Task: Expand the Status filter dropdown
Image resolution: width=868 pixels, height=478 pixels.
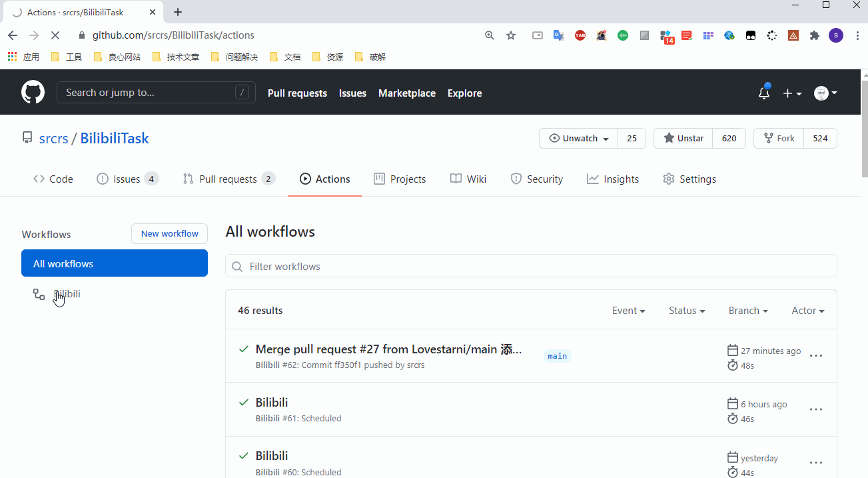Action: click(x=687, y=311)
